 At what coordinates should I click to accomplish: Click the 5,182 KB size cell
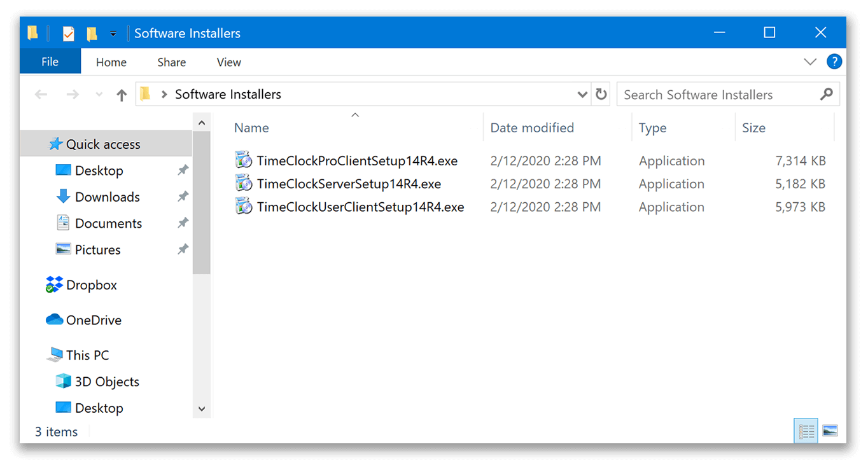coord(800,184)
